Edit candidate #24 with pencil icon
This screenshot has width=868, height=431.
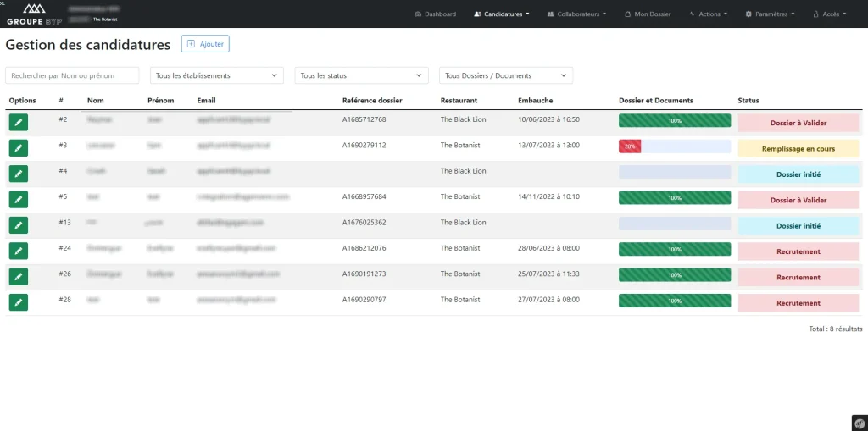click(19, 251)
